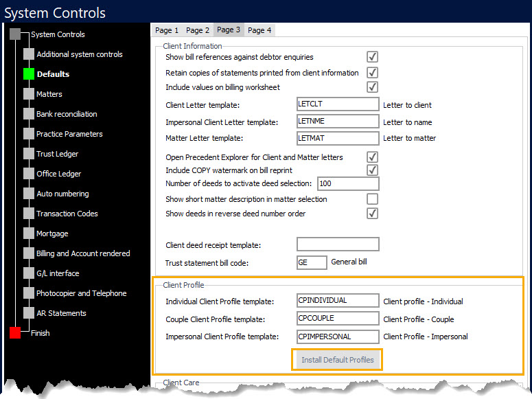532x399 pixels.
Task: Select Mortgage in the tree
Action: coord(52,233)
